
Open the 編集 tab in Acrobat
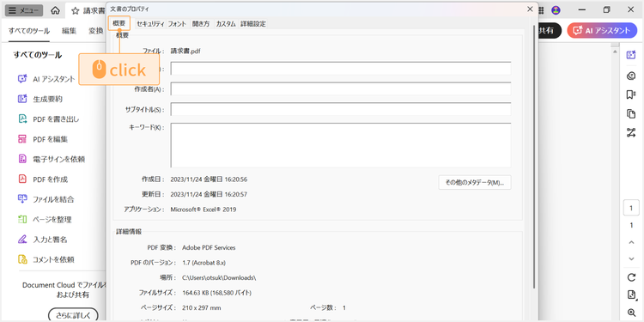[69, 31]
